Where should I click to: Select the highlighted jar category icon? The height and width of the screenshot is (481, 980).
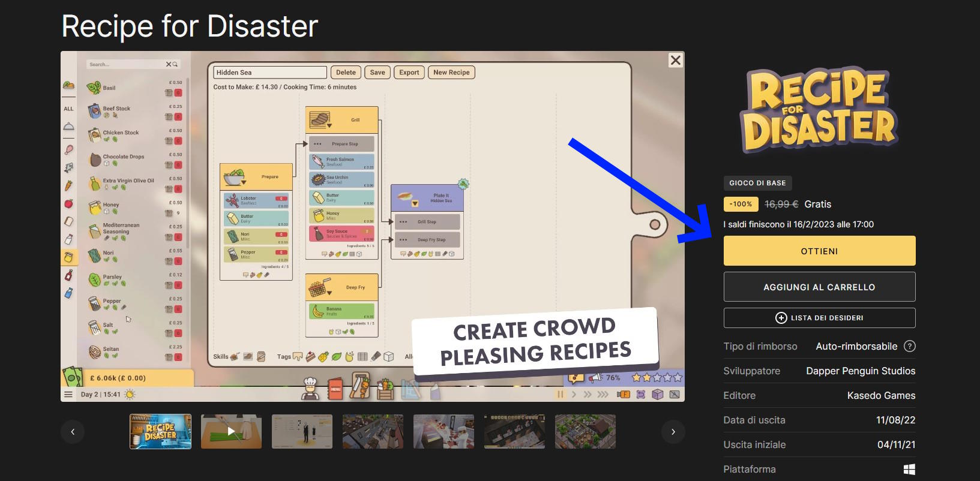tap(68, 257)
